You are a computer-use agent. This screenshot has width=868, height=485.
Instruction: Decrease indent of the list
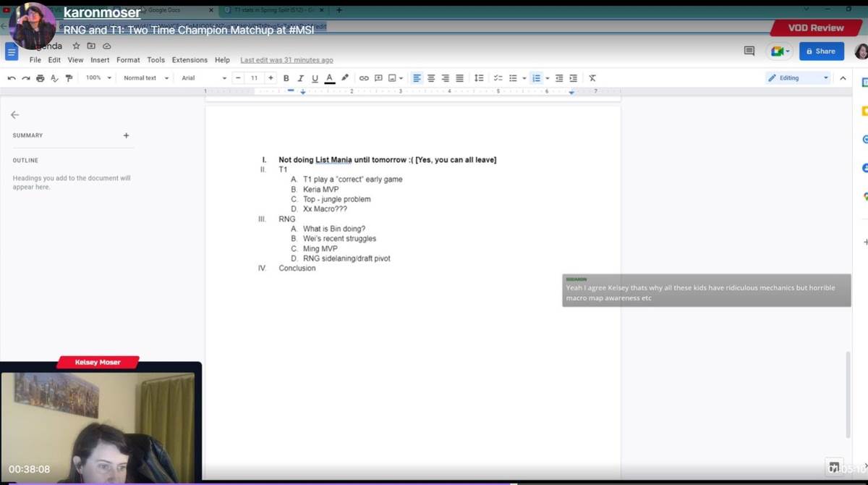pyautogui.click(x=559, y=78)
